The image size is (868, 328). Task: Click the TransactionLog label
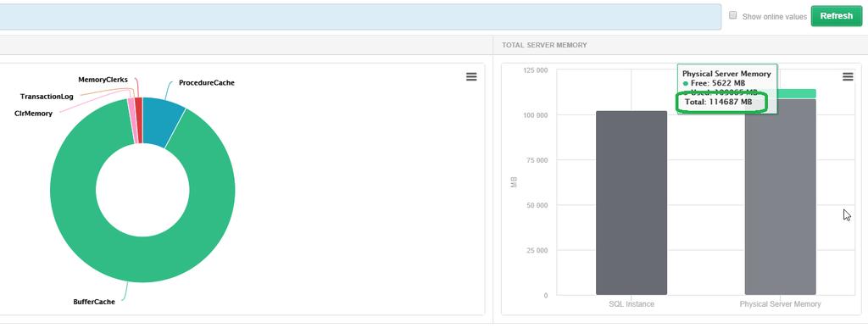tap(47, 97)
